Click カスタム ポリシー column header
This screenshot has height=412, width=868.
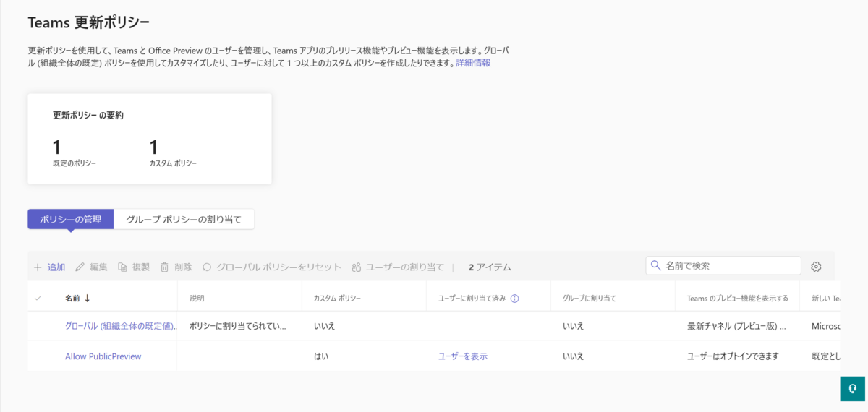[337, 298]
